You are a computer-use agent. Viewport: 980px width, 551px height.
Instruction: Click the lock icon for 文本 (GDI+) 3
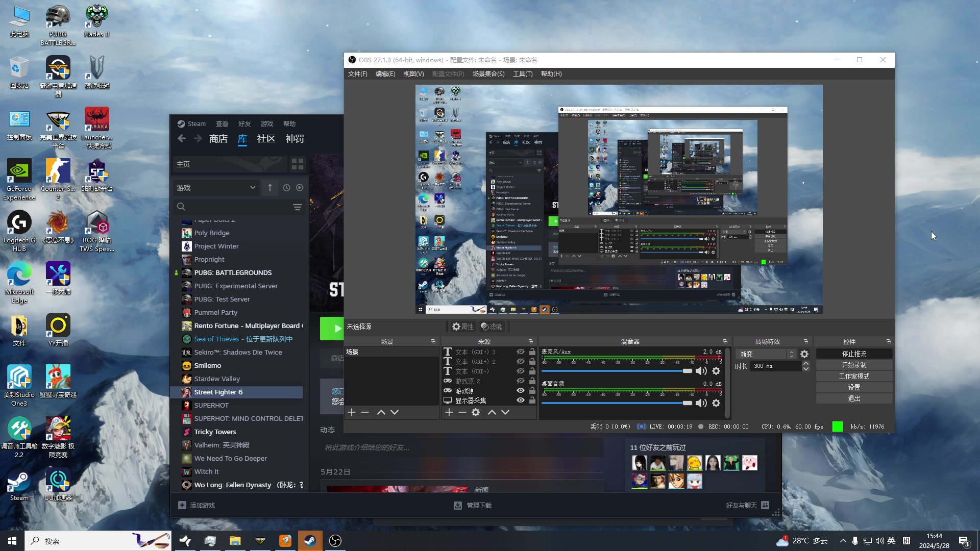pos(532,352)
